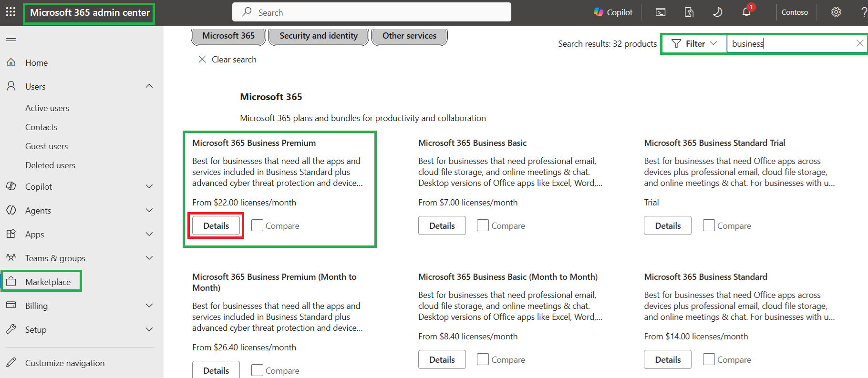The height and width of the screenshot is (378, 868).
Task: Check Compare for Microsoft 365 Business Standard
Action: coord(709,359)
